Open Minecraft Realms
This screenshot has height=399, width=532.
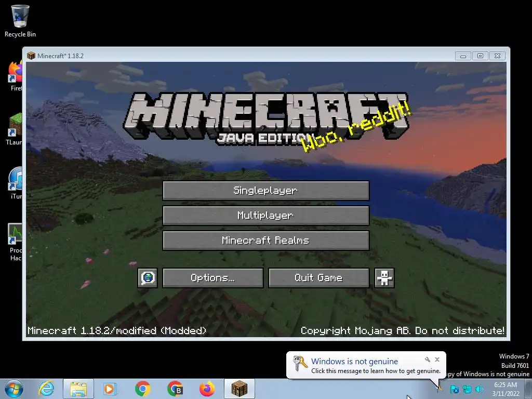click(266, 241)
